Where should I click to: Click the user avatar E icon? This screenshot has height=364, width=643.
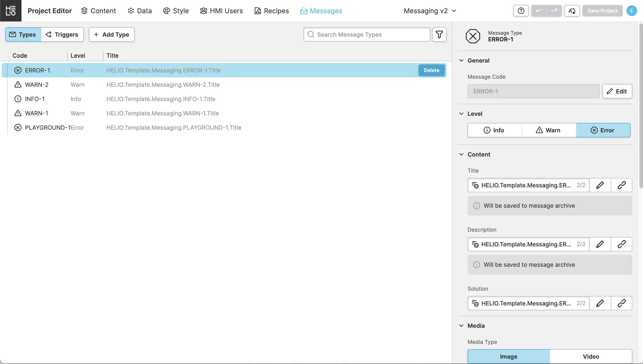coord(632,11)
